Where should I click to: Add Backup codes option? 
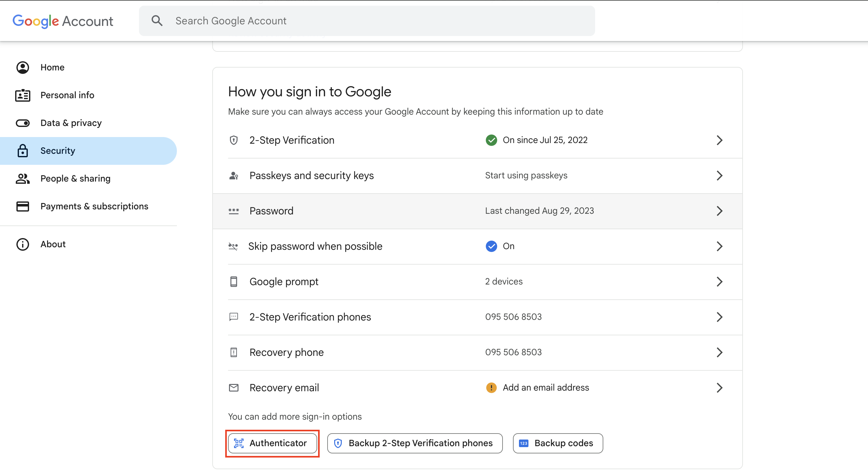pyautogui.click(x=558, y=443)
